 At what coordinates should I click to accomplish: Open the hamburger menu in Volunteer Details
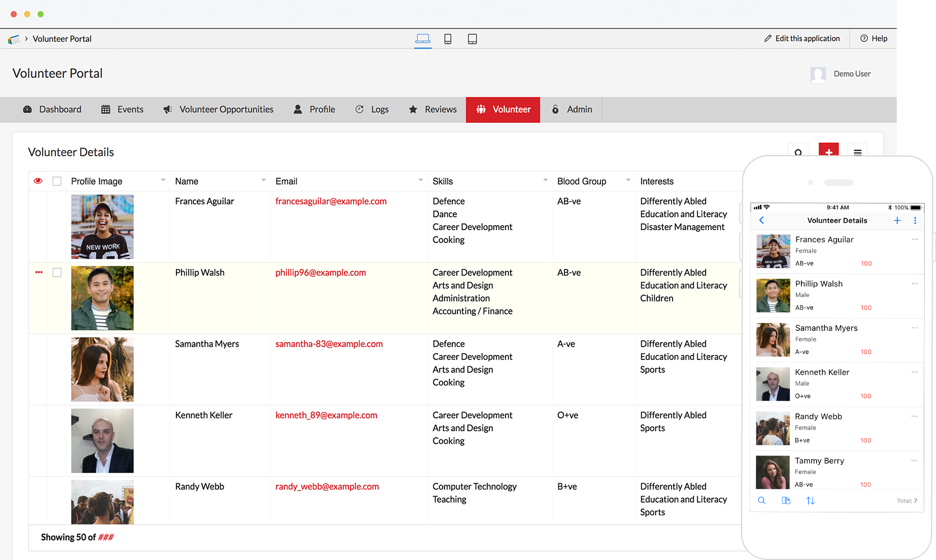click(858, 152)
